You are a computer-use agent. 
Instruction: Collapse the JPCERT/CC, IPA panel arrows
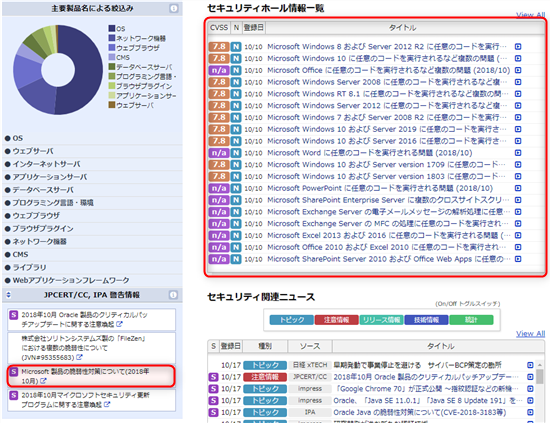point(9,295)
